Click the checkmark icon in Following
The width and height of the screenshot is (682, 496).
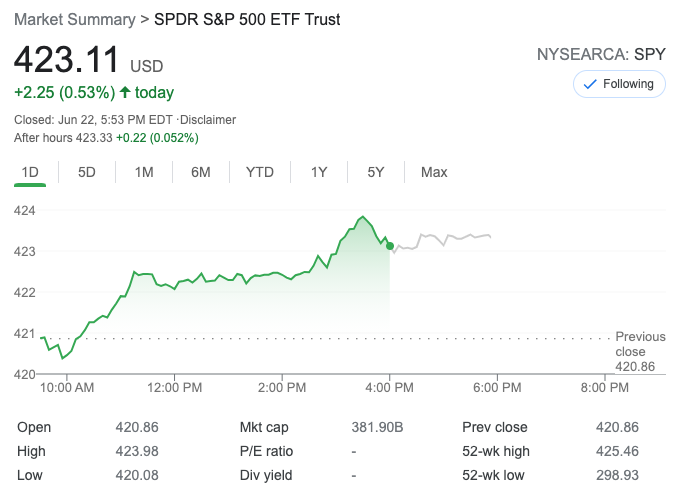[x=589, y=84]
